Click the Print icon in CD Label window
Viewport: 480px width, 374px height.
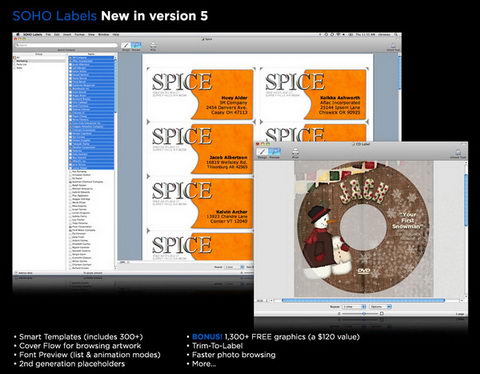295,152
